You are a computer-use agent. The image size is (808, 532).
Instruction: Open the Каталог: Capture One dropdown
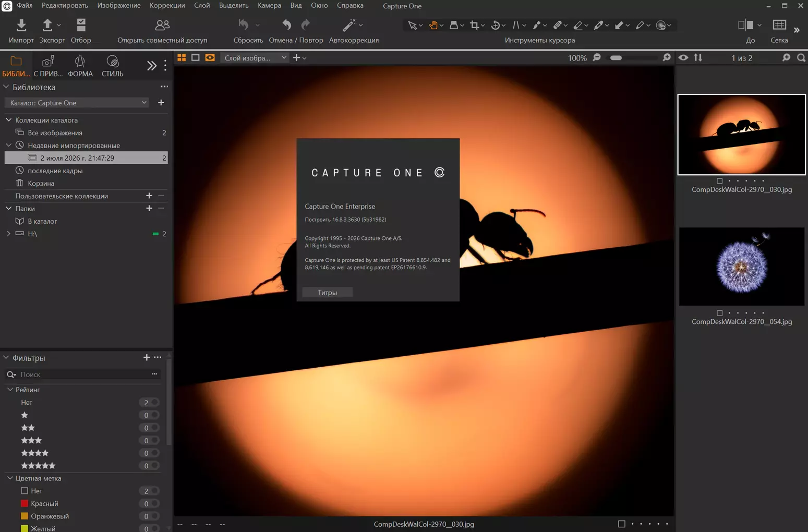[77, 103]
